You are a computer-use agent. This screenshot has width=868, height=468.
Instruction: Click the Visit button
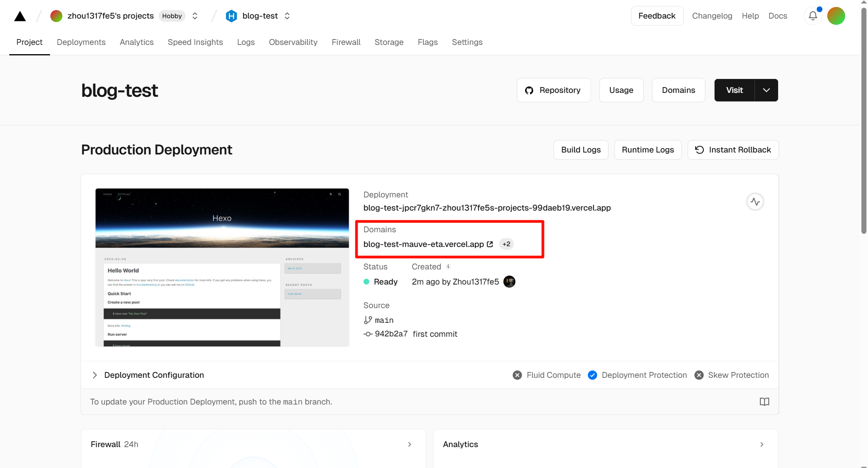coord(734,90)
